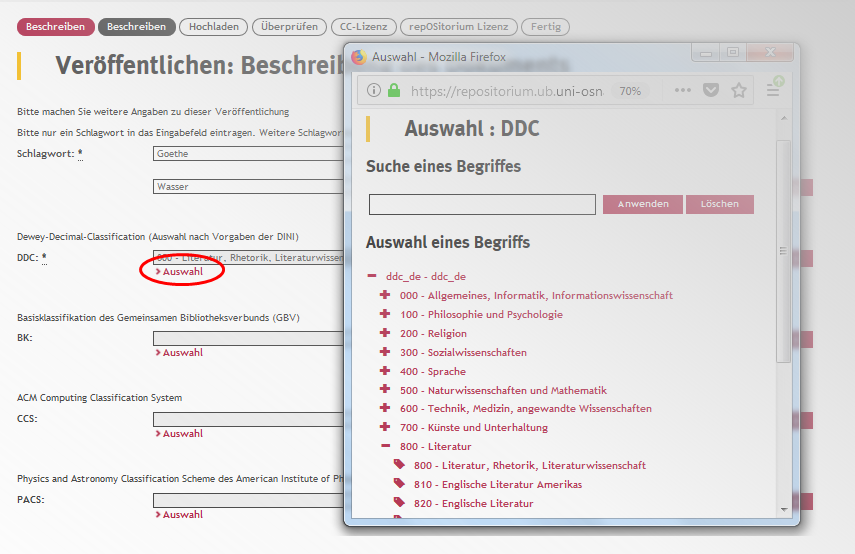Select 820 - Englische Literatur entry

[473, 504]
